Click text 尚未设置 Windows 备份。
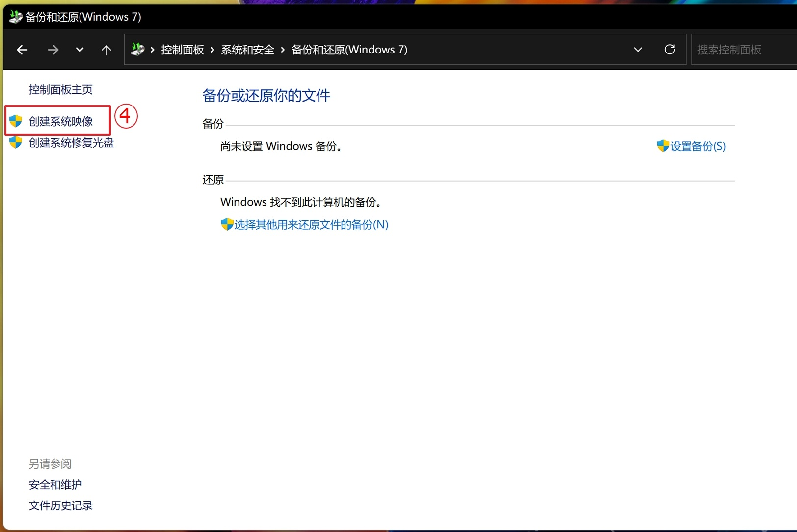 281,146
